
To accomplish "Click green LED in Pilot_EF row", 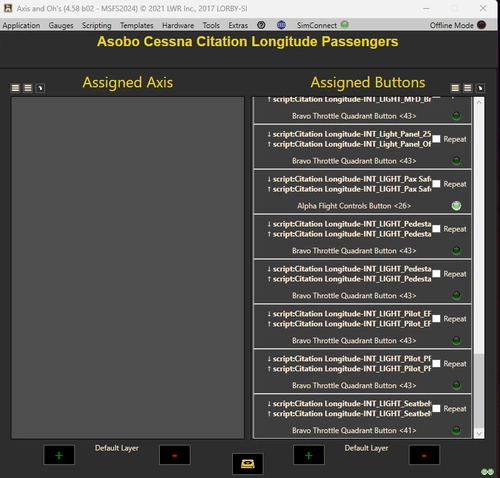I will (x=456, y=340).
